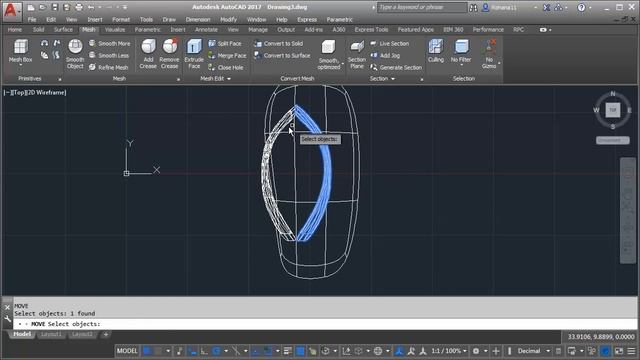Toggle grid display in status bar

(147, 351)
